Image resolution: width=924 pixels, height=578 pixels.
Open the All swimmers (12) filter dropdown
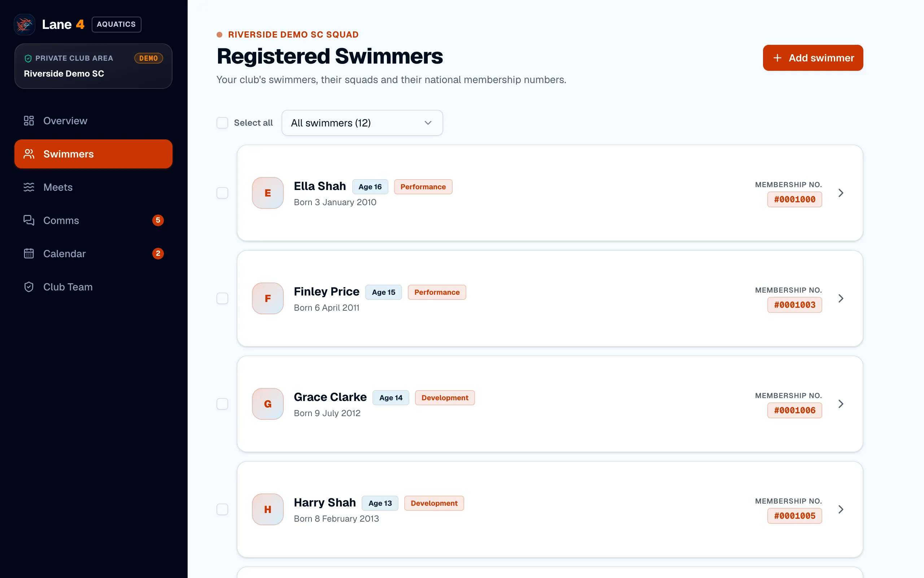362,123
